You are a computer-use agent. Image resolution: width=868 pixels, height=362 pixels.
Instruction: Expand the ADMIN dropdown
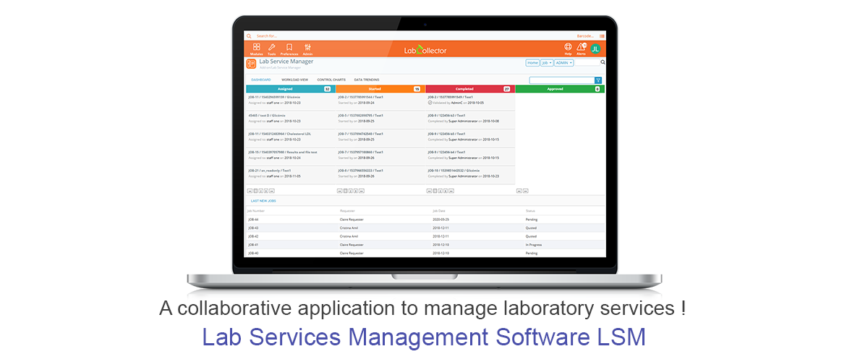[x=564, y=63]
